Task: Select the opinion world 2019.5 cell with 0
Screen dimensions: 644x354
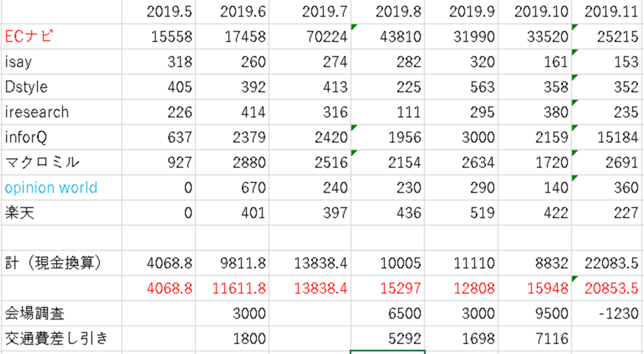Action: point(159,188)
